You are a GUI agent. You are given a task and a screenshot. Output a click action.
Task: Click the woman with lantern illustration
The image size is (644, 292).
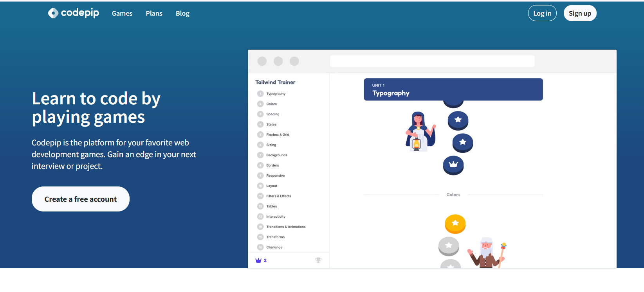(x=420, y=131)
